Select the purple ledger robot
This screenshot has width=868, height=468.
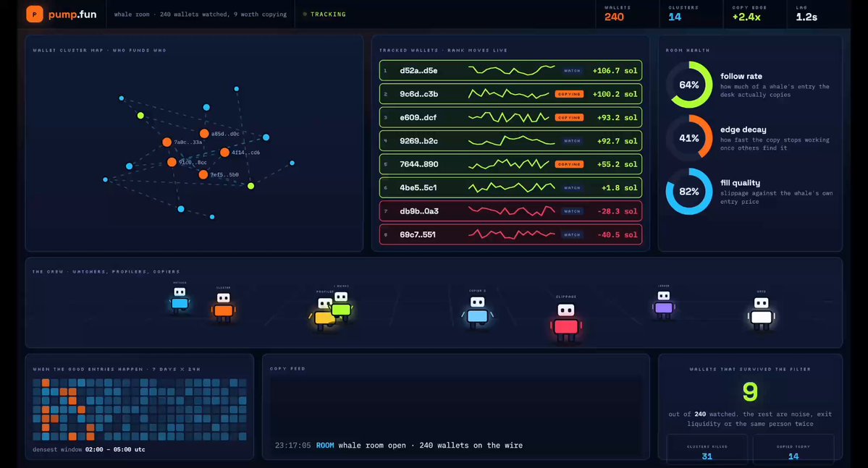pos(663,305)
